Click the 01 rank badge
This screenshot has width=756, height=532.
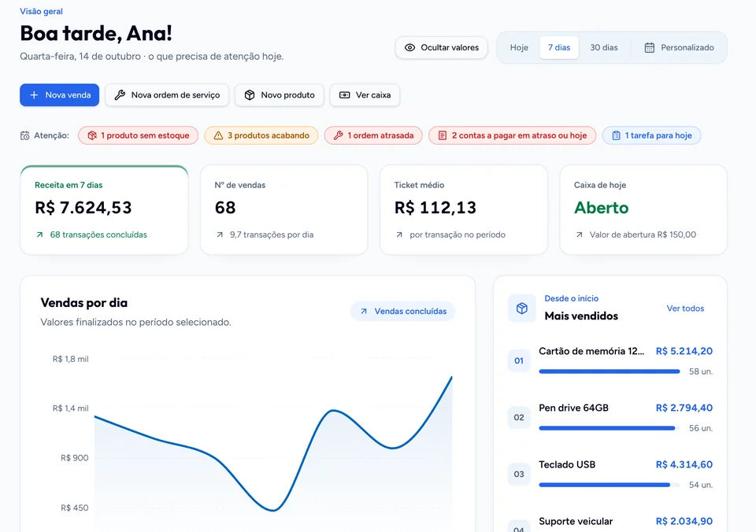(519, 360)
